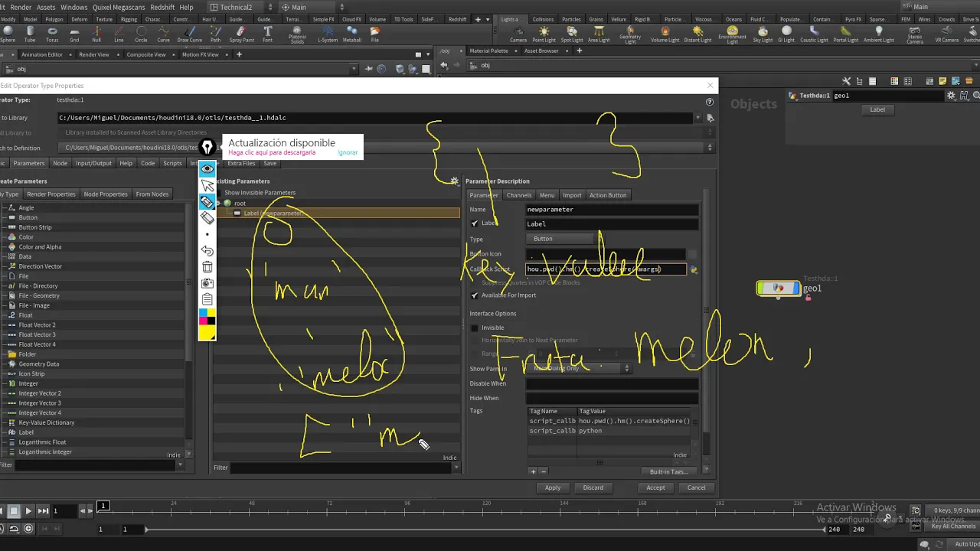Screen dimensions: 980x551
Task: Add a VR Camera from shelf
Action: (947, 34)
